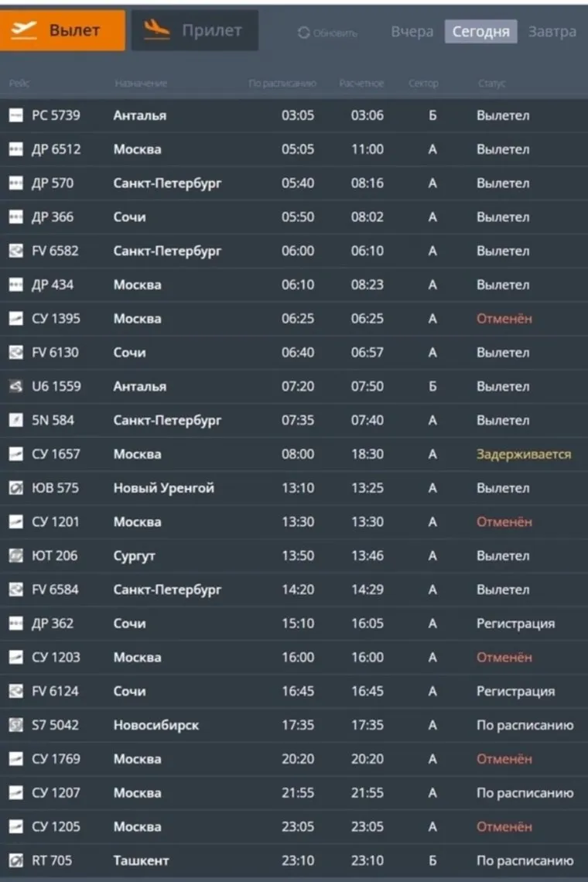Click the airline icon beside U6 1559
Viewport: 588px width, 882px height.
(x=15, y=386)
